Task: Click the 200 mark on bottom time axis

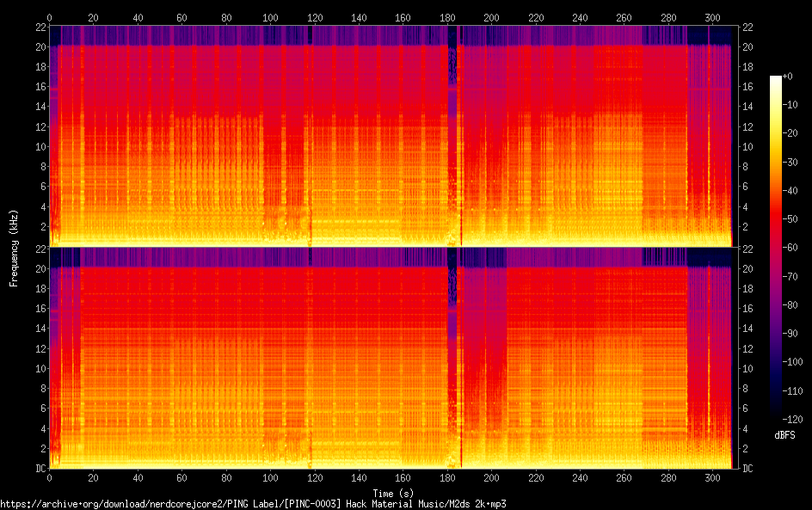Action: 492,476
